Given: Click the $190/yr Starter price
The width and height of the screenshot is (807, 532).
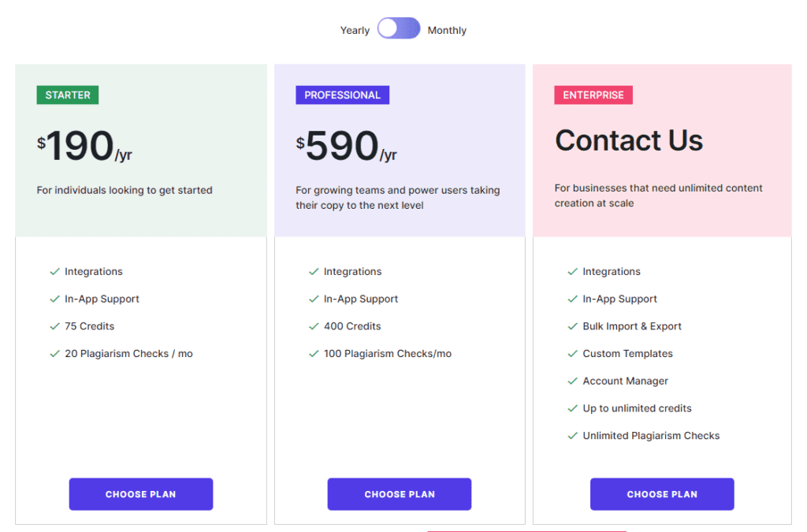Looking at the screenshot, I should pyautogui.click(x=84, y=147).
